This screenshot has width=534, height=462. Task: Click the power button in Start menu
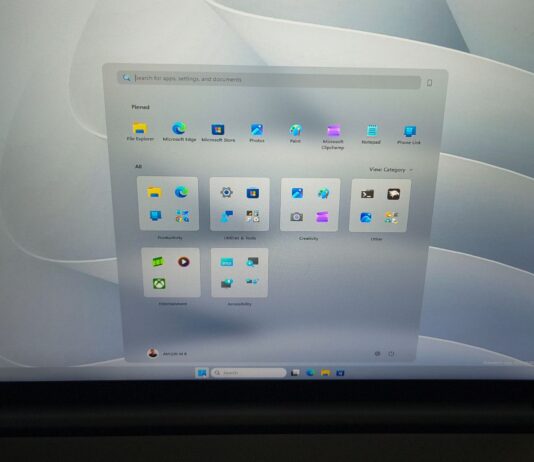click(391, 354)
